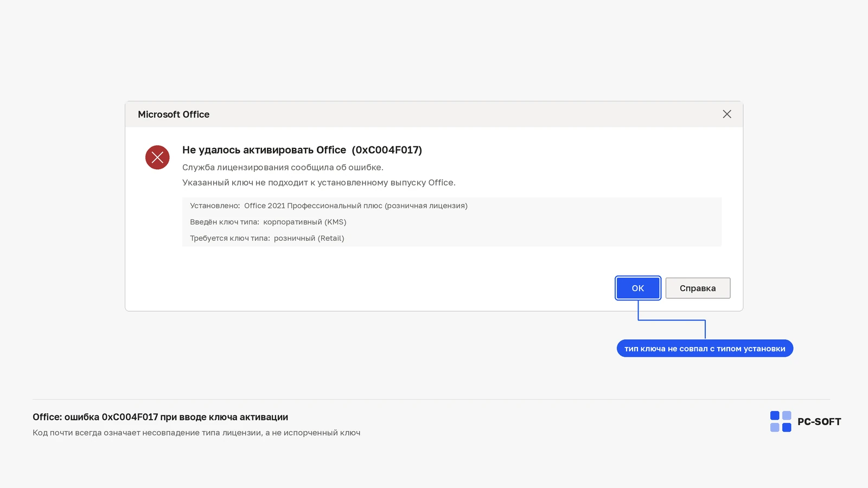Click the 'Указанный ключ не подходит' message line
This screenshot has height=488, width=868.
point(319,182)
